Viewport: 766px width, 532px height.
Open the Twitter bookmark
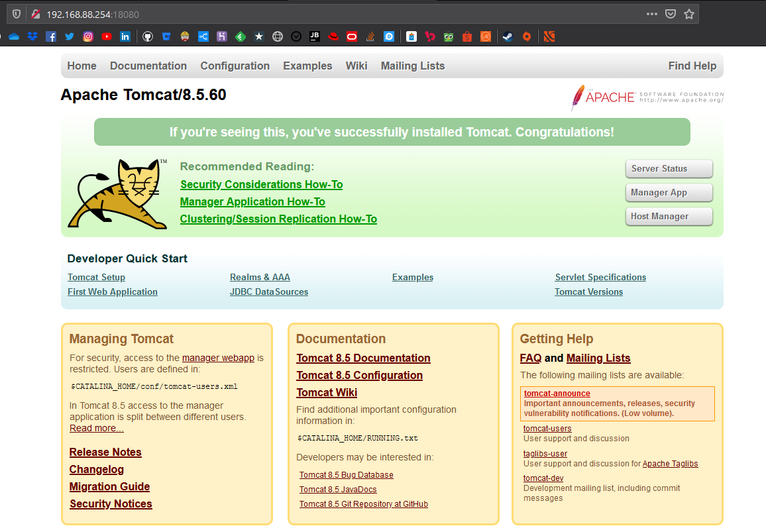(70, 36)
